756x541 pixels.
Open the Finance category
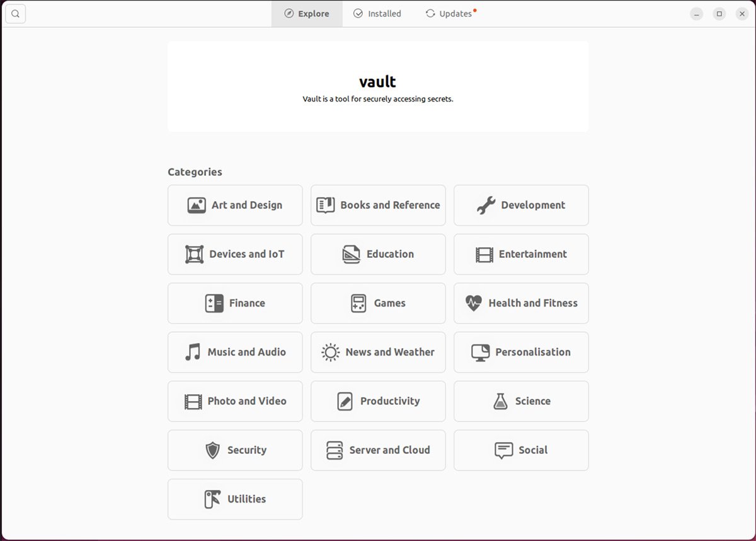point(235,303)
